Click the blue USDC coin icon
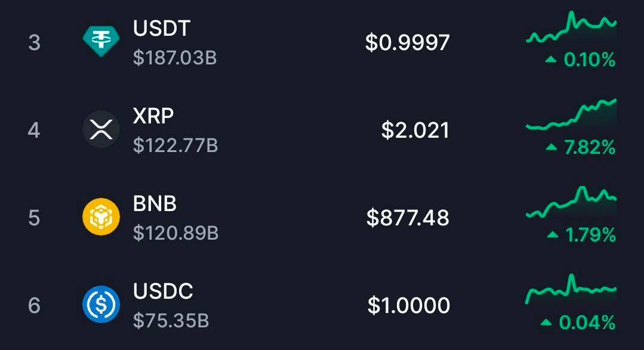 (100, 305)
